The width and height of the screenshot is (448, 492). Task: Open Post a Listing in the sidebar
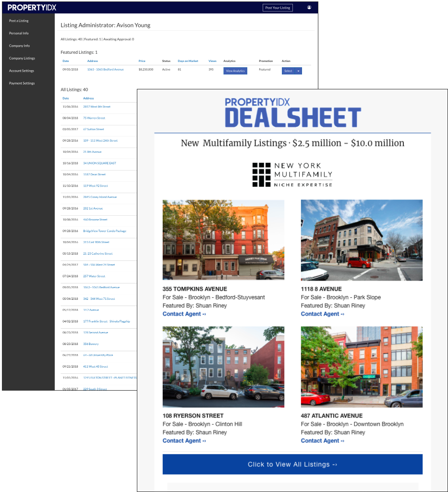pyautogui.click(x=19, y=21)
